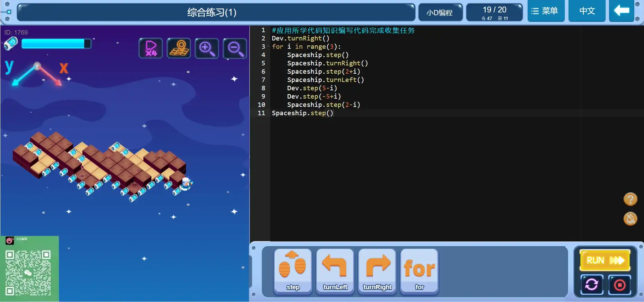Click the orange help question mark icon
The height and width of the screenshot is (302, 644).
pos(630,199)
